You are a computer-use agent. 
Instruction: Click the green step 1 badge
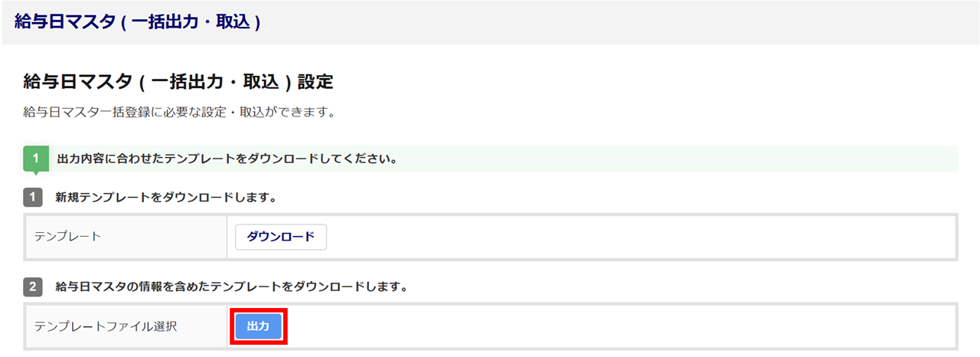pyautogui.click(x=35, y=159)
